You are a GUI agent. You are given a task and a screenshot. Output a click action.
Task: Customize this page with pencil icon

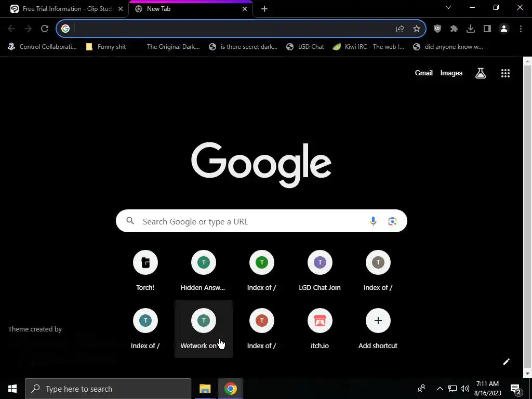tap(506, 362)
